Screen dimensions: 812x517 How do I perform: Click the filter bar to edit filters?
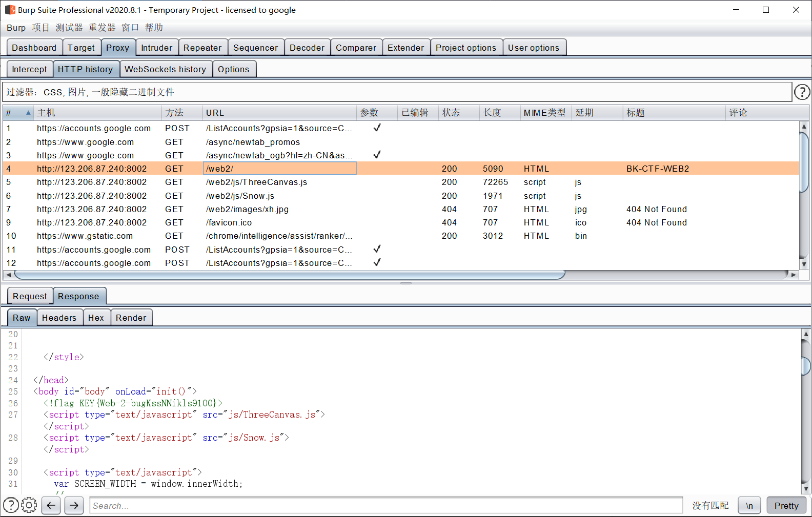pyautogui.click(x=397, y=92)
